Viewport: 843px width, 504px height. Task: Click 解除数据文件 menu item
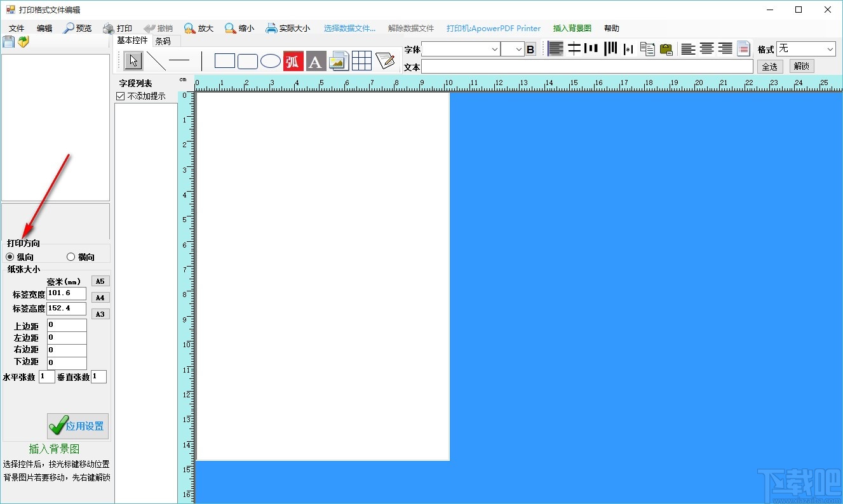pyautogui.click(x=411, y=29)
